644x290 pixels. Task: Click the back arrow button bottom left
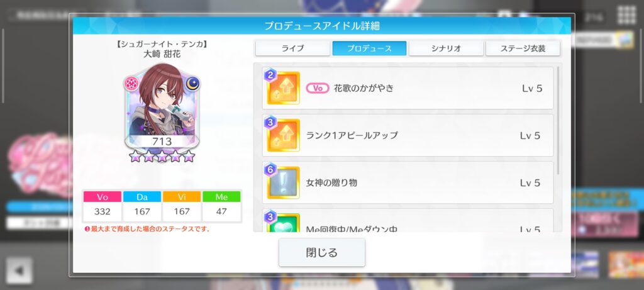(x=19, y=270)
